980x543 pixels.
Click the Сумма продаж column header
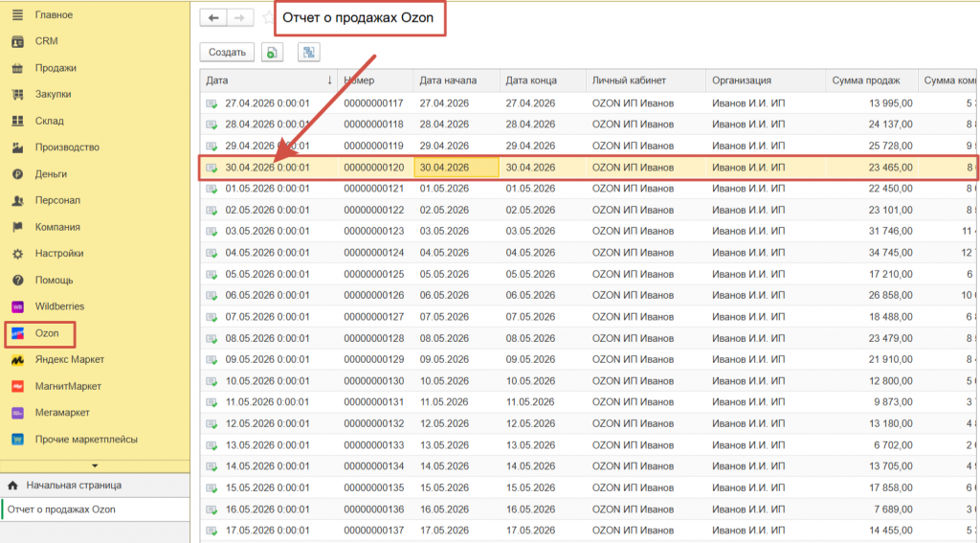coord(871,80)
